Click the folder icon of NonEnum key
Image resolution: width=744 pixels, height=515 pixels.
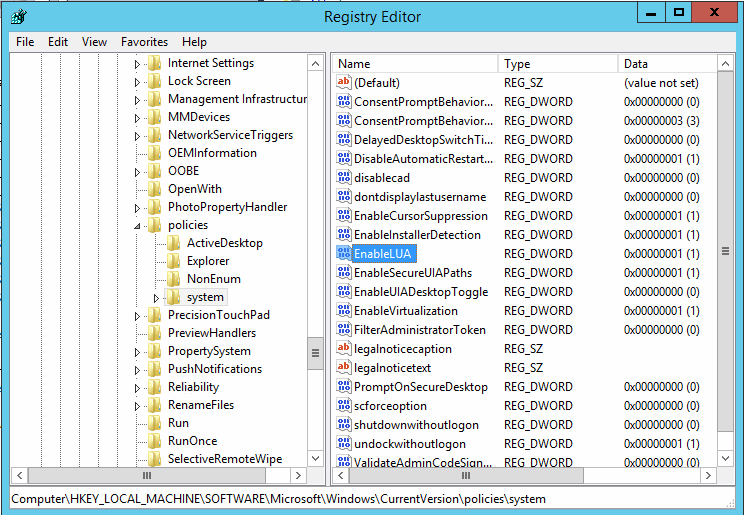174,279
